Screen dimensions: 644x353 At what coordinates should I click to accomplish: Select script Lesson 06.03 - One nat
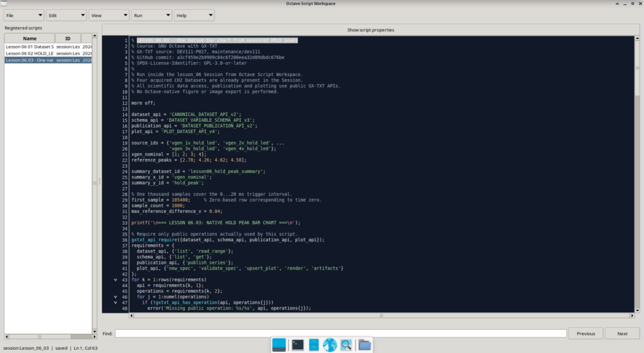tap(48, 60)
